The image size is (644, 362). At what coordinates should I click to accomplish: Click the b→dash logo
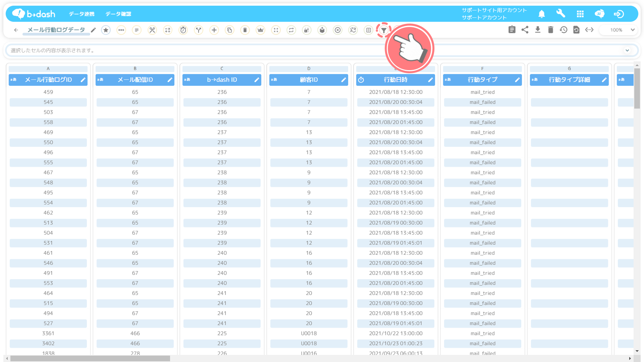tap(34, 14)
